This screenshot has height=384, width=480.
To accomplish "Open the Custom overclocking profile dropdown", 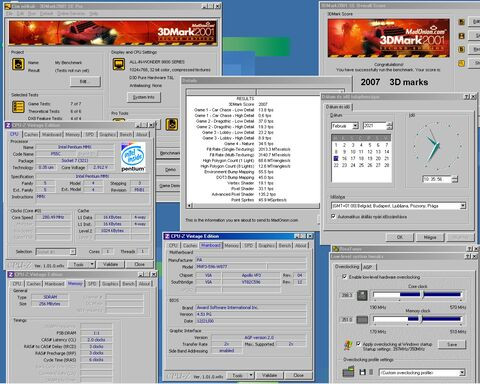I will tap(462, 373).
